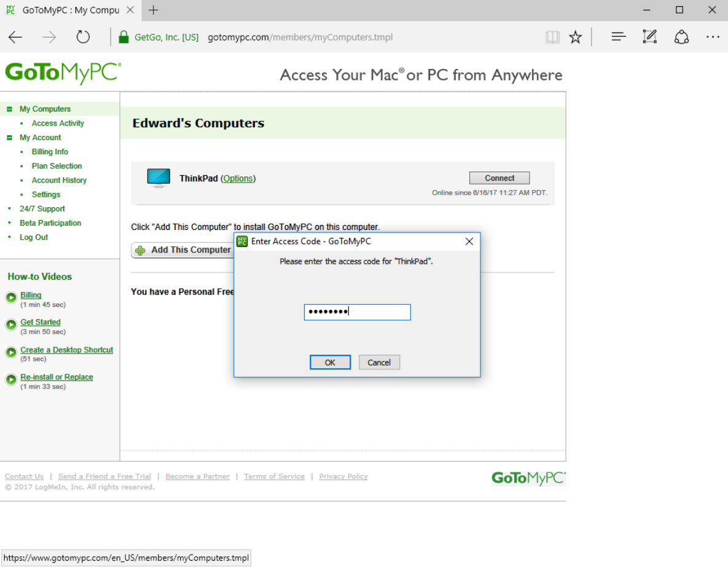Open Terms of Service link
The height and width of the screenshot is (568, 728).
tap(275, 476)
